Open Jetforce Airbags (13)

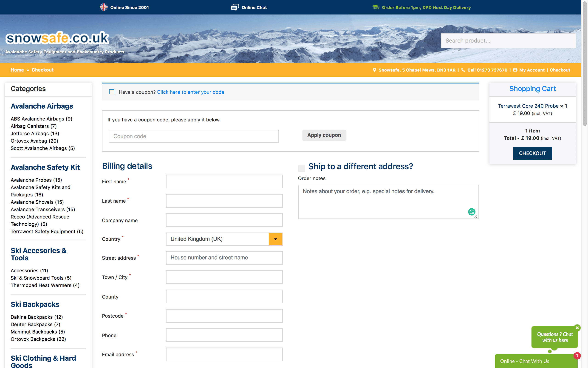[x=35, y=133]
